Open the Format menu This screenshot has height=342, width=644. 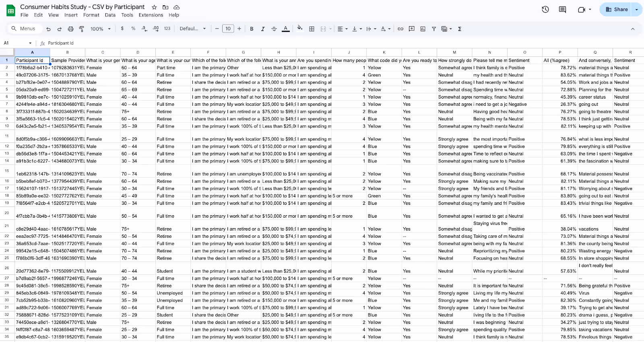point(91,15)
